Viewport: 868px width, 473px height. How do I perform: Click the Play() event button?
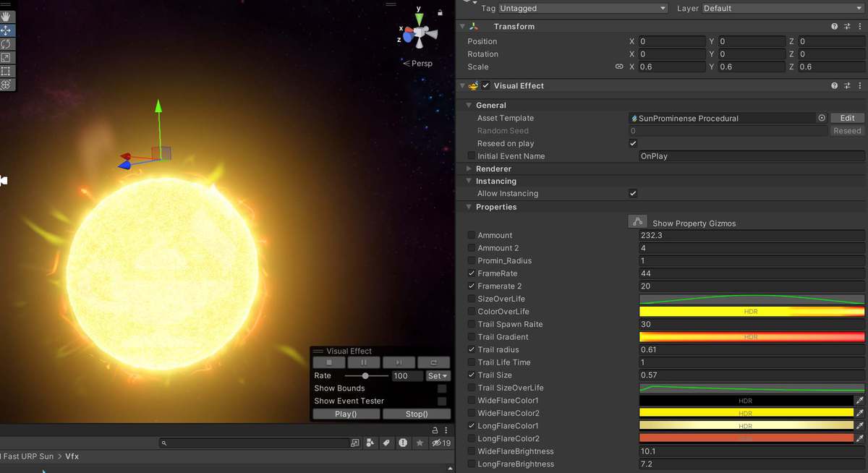[346, 414]
